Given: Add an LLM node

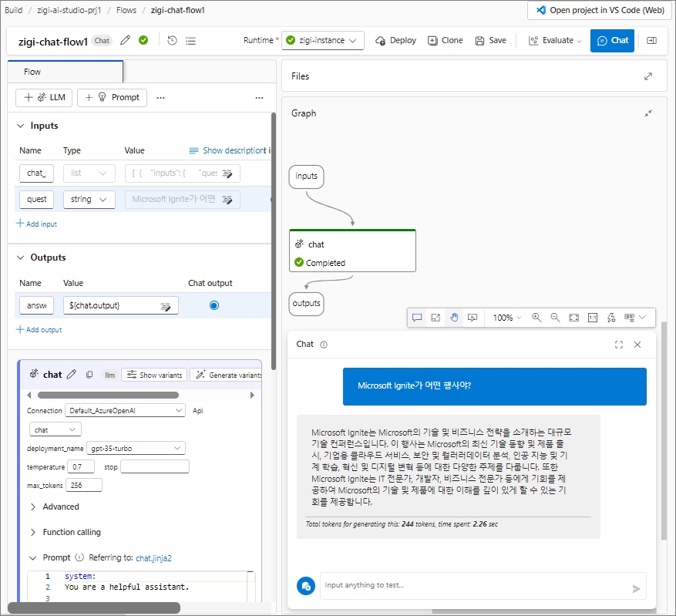Looking at the screenshot, I should click(x=44, y=97).
